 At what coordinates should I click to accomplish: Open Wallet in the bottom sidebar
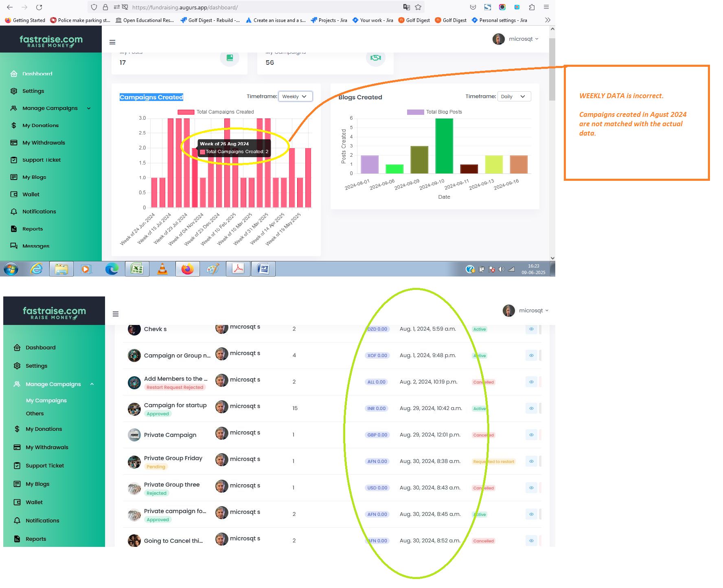tap(34, 502)
